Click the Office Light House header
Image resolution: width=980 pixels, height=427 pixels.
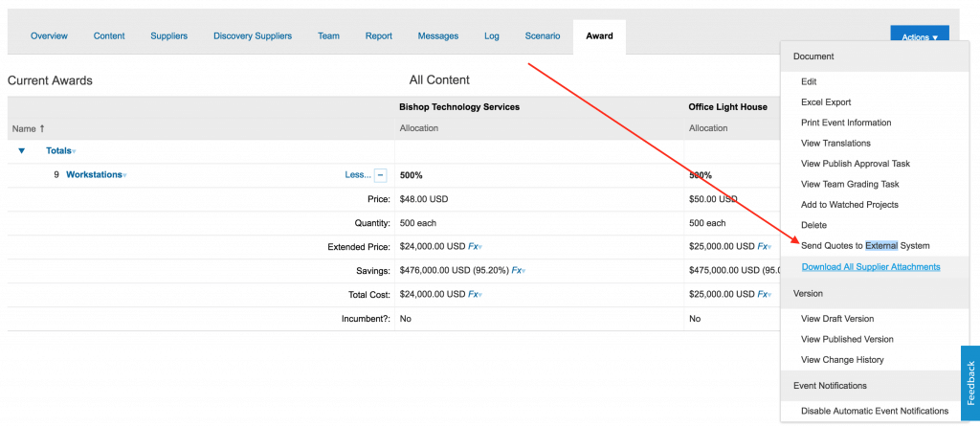(728, 107)
